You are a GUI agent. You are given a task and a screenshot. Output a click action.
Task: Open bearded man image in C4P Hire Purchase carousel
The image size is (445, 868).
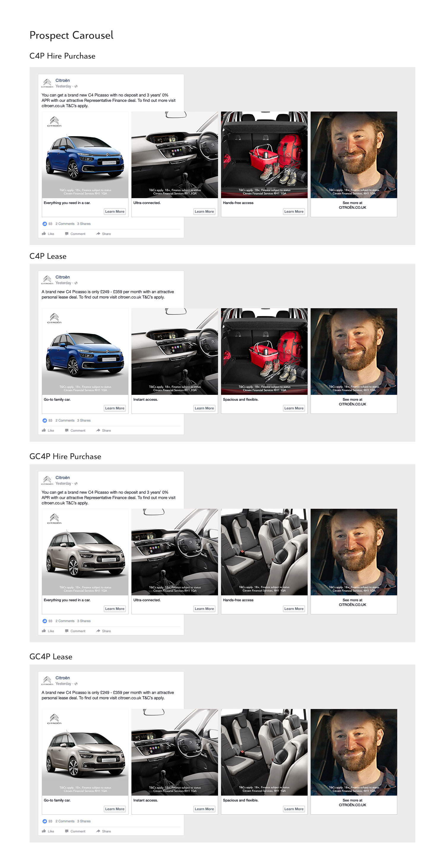click(354, 155)
